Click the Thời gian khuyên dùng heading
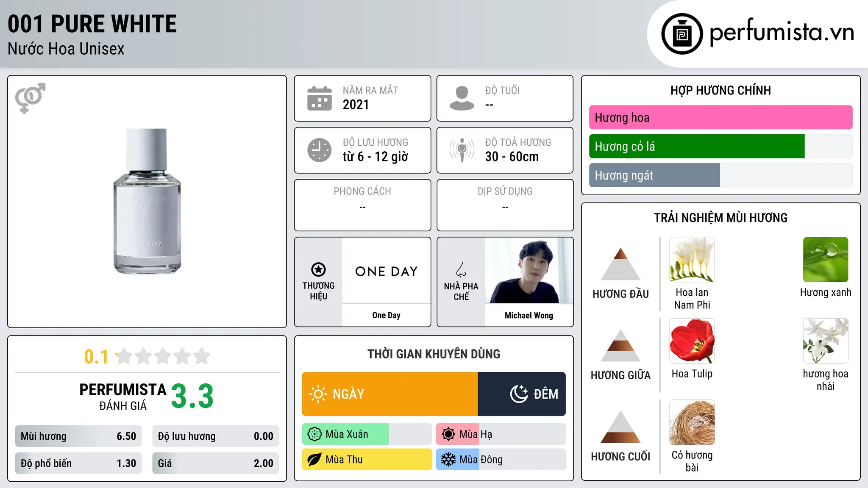The height and width of the screenshot is (488, 868). coord(434,354)
